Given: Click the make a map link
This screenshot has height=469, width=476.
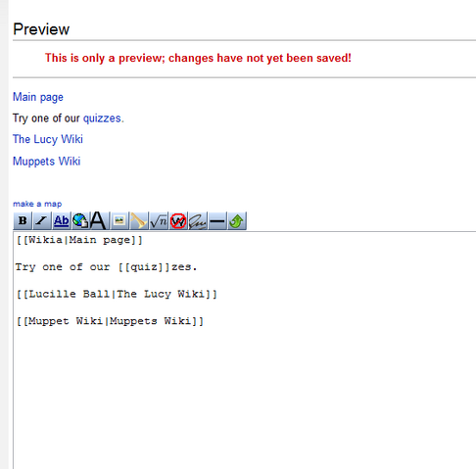Looking at the screenshot, I should pyautogui.click(x=37, y=204).
